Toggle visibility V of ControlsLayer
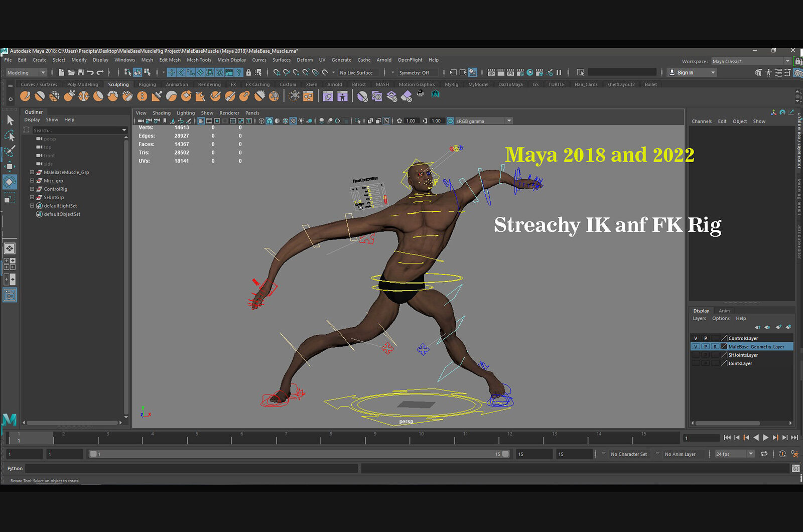 click(x=696, y=338)
